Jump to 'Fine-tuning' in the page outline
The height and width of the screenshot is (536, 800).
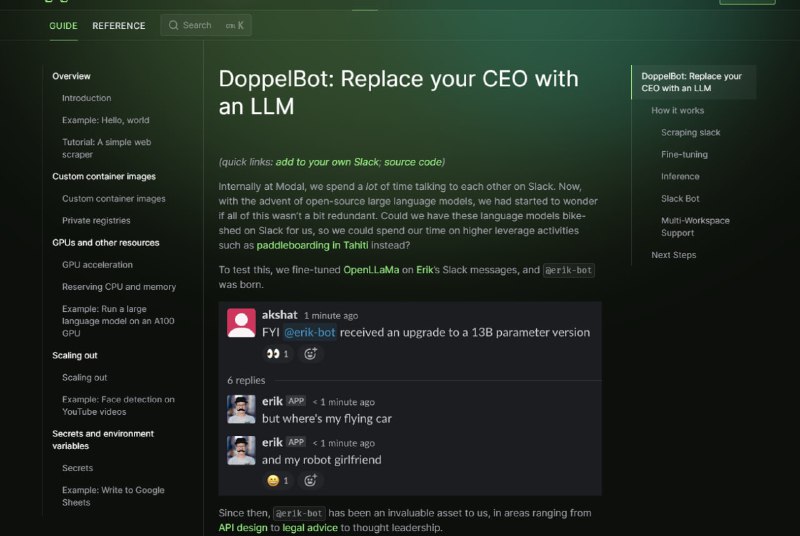684,155
